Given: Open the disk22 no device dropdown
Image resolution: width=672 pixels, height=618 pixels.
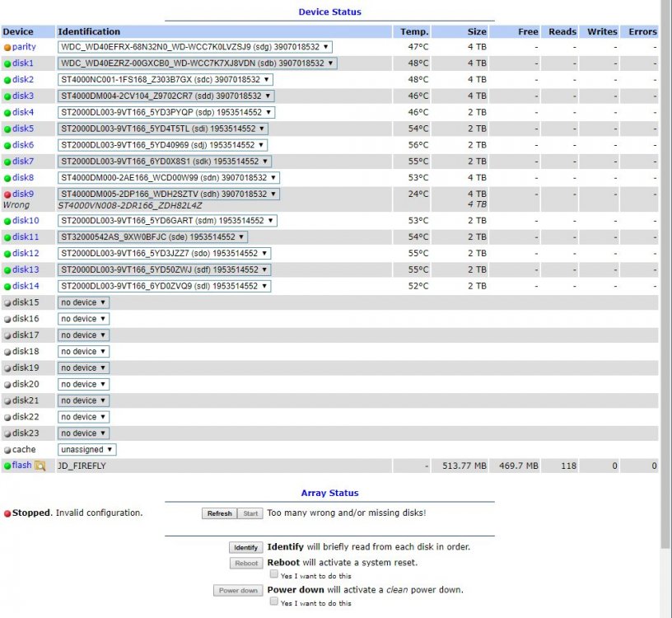Looking at the screenshot, I should pos(83,417).
